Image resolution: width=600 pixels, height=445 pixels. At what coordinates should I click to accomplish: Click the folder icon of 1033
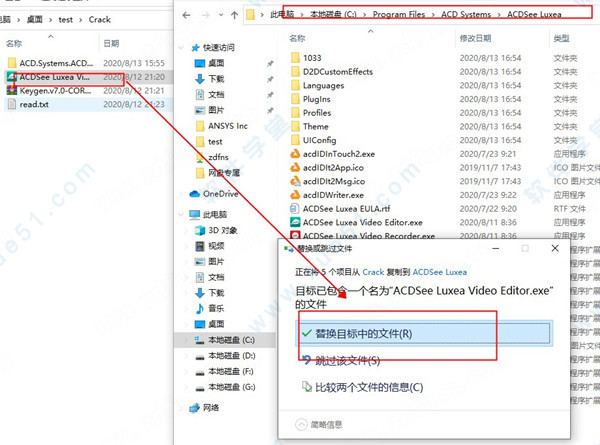[295, 58]
